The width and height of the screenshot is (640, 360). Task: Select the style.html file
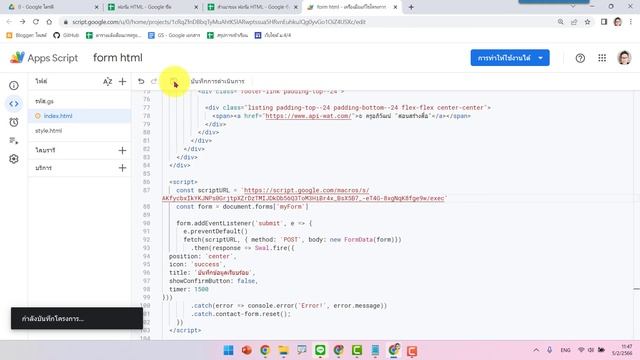pyautogui.click(x=80, y=131)
